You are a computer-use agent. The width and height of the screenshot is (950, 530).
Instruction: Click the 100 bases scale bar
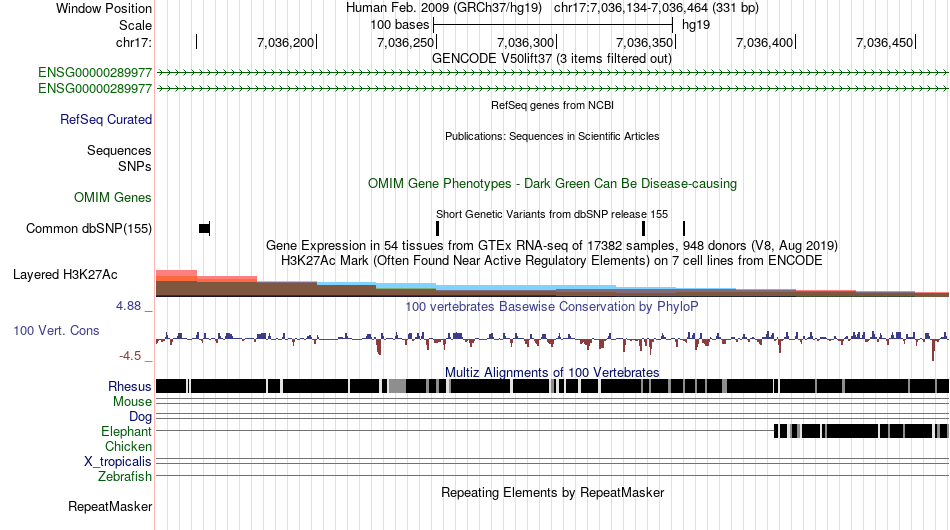click(553, 25)
